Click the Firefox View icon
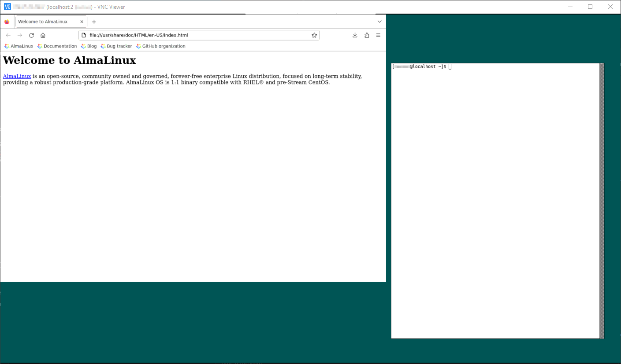 pyautogui.click(x=7, y=22)
